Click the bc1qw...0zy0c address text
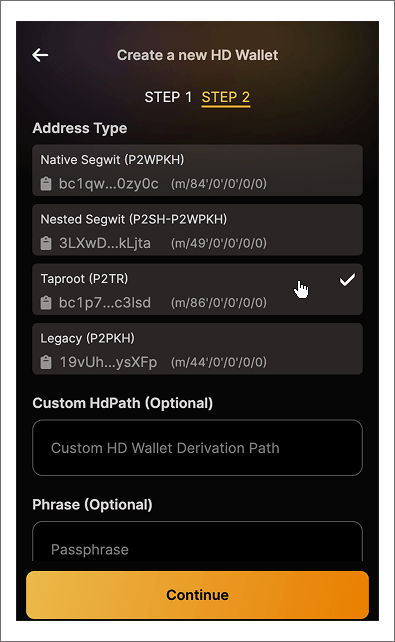This screenshot has width=395, height=642. click(108, 184)
